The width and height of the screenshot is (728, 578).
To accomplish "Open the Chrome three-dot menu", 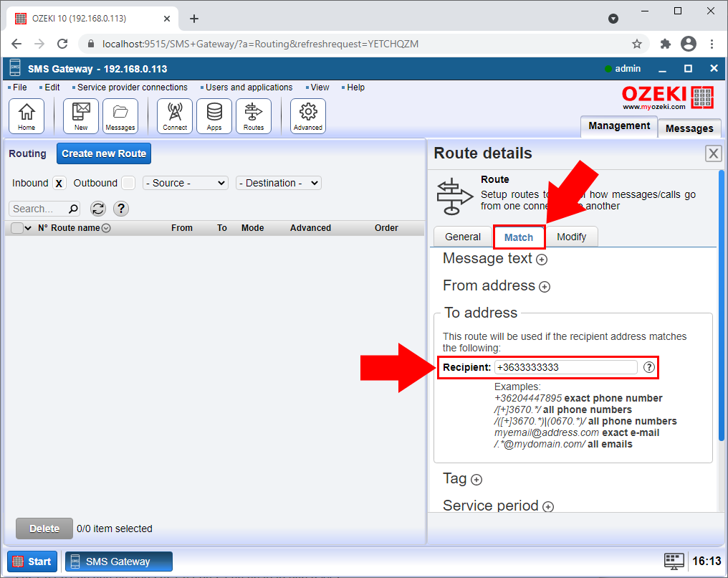I will (712, 44).
